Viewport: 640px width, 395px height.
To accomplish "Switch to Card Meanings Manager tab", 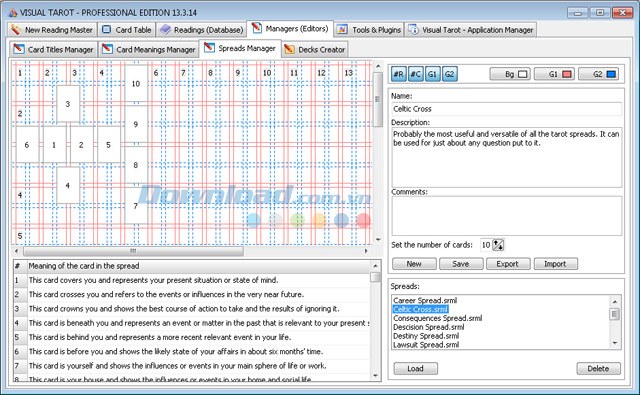I will coord(149,49).
